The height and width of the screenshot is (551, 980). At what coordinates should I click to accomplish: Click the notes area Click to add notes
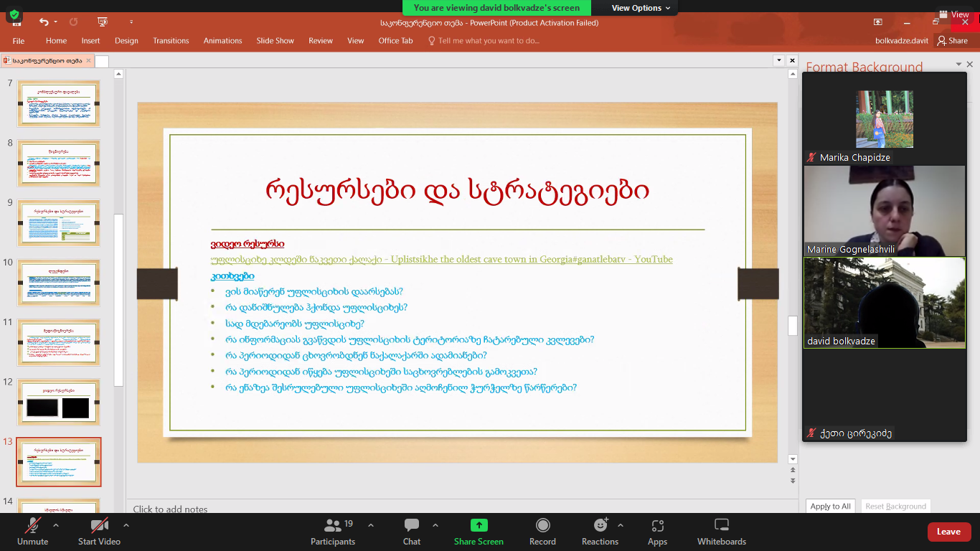(171, 509)
